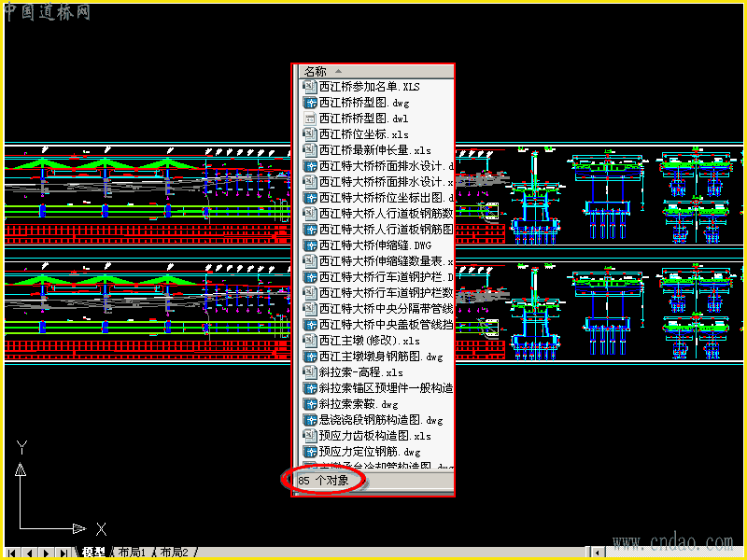Select drawing file 西江特大桥行车道钢护栏.D
747x560 pixels.
[386, 277]
